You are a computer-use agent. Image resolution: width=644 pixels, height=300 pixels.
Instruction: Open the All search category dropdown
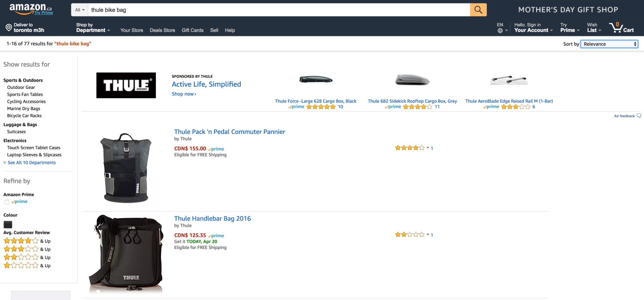click(x=80, y=10)
